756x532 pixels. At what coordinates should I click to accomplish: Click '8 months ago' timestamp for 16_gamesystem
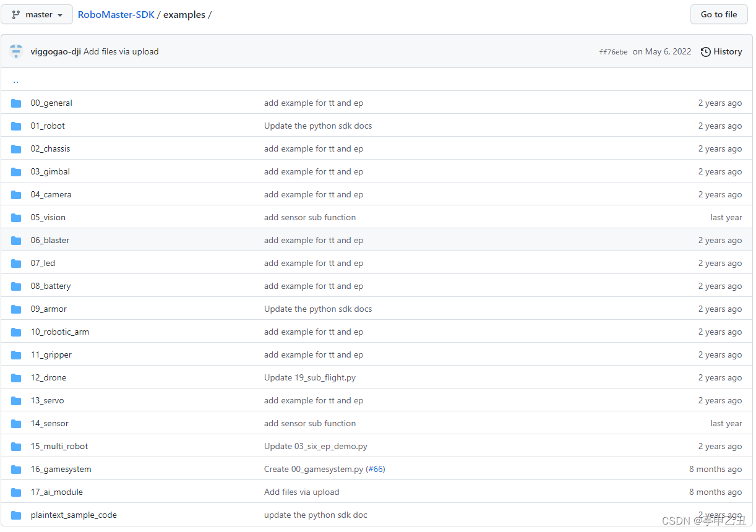(716, 470)
